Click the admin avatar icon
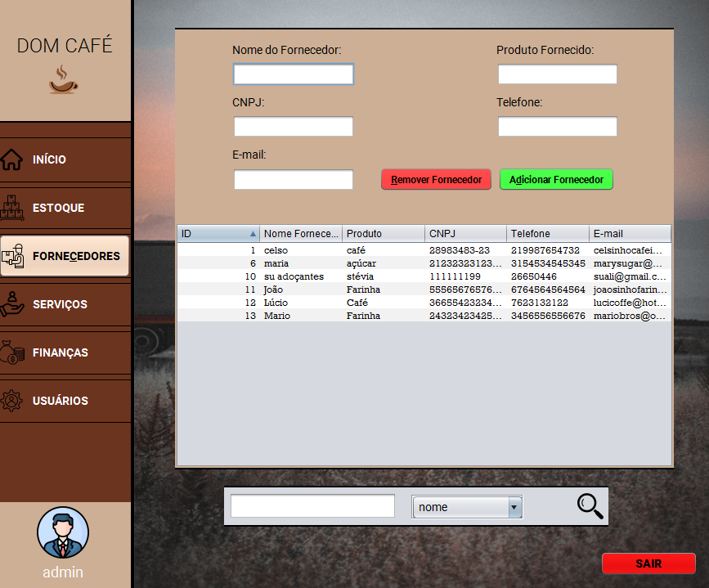Image resolution: width=709 pixels, height=588 pixels. point(63,532)
